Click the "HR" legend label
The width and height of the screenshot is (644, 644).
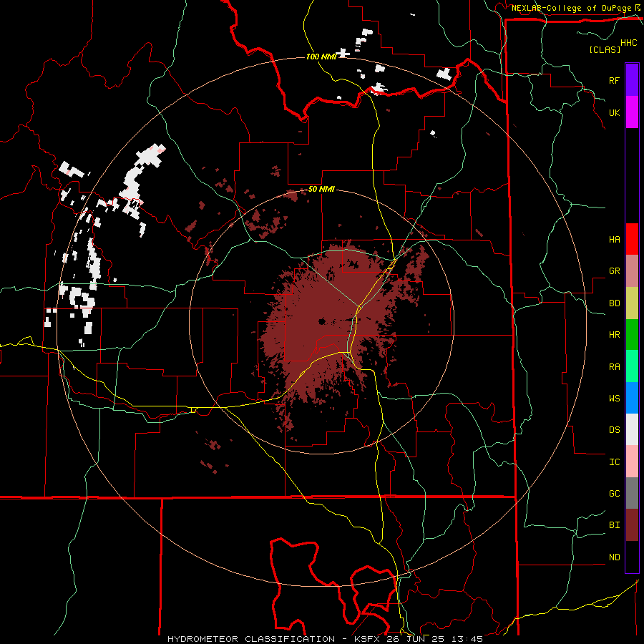tap(614, 335)
